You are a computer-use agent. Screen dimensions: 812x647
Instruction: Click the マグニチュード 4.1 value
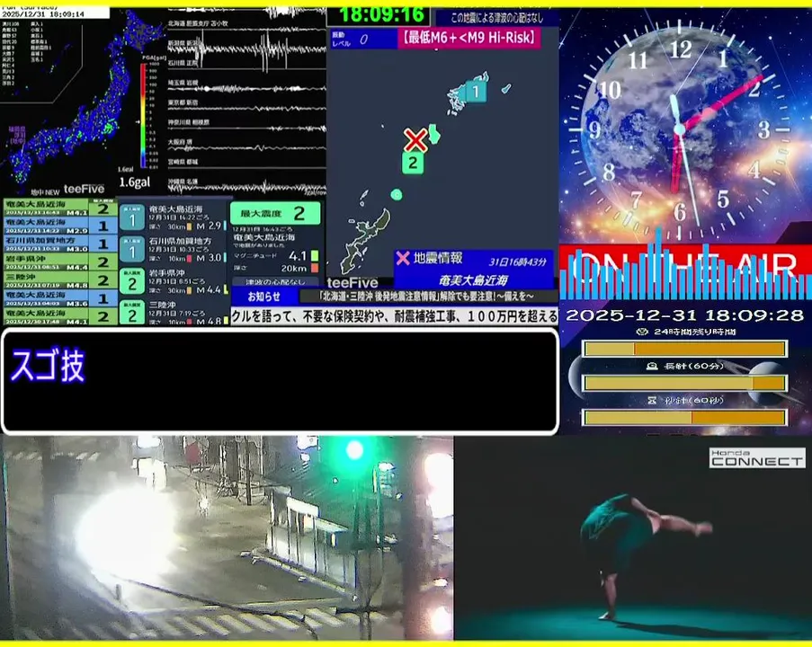click(x=298, y=256)
